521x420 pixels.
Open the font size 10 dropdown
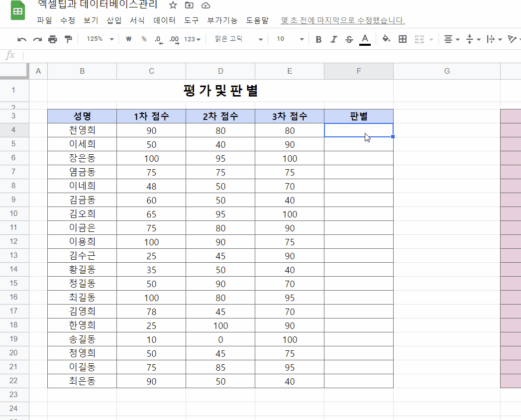pyautogui.click(x=290, y=39)
